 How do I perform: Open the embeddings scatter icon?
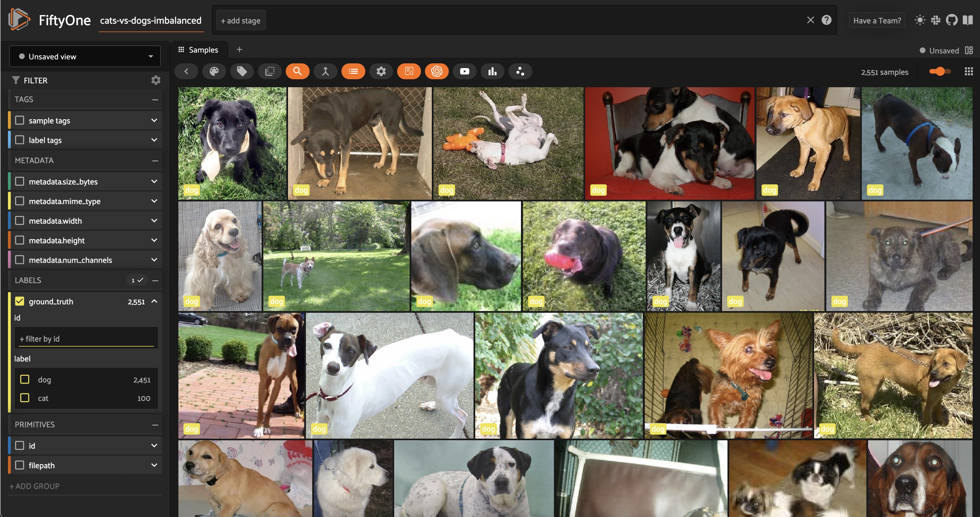[520, 71]
